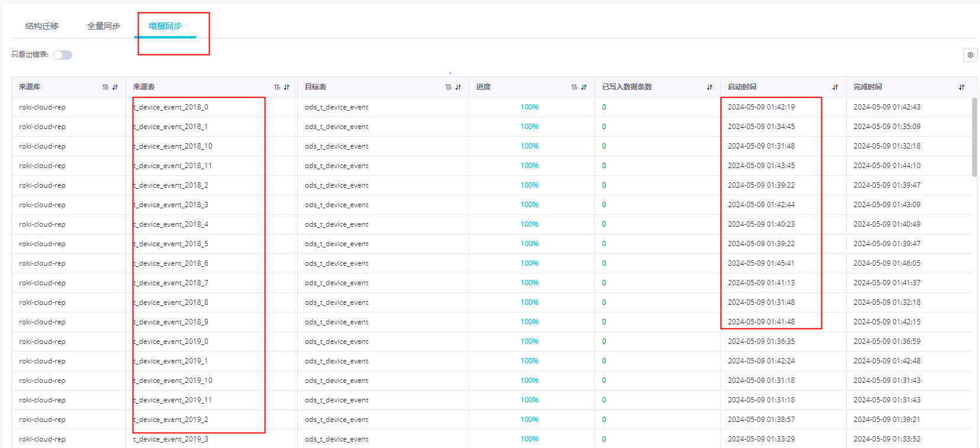Viewport: 980px width, 448px height.
Task: Select the 增量同步 tab
Action: (x=165, y=26)
